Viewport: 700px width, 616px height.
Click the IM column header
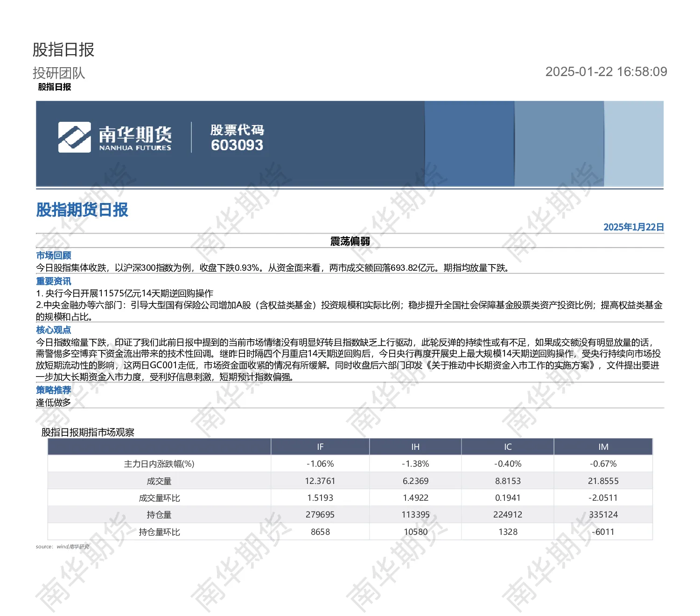pyautogui.click(x=603, y=447)
